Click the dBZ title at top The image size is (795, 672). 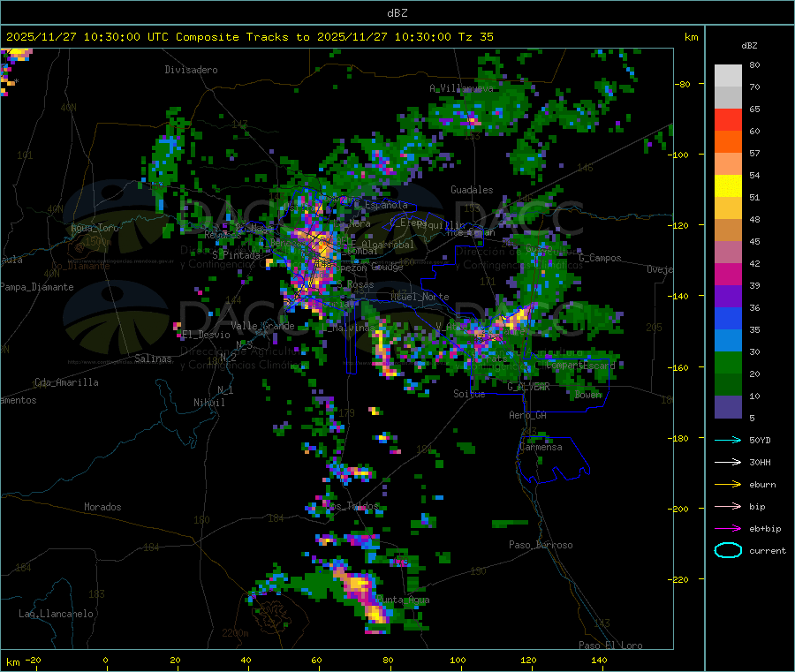click(397, 13)
